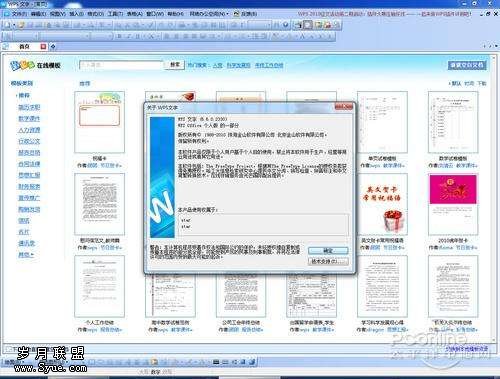Open the 视图(V) menu

58,14
